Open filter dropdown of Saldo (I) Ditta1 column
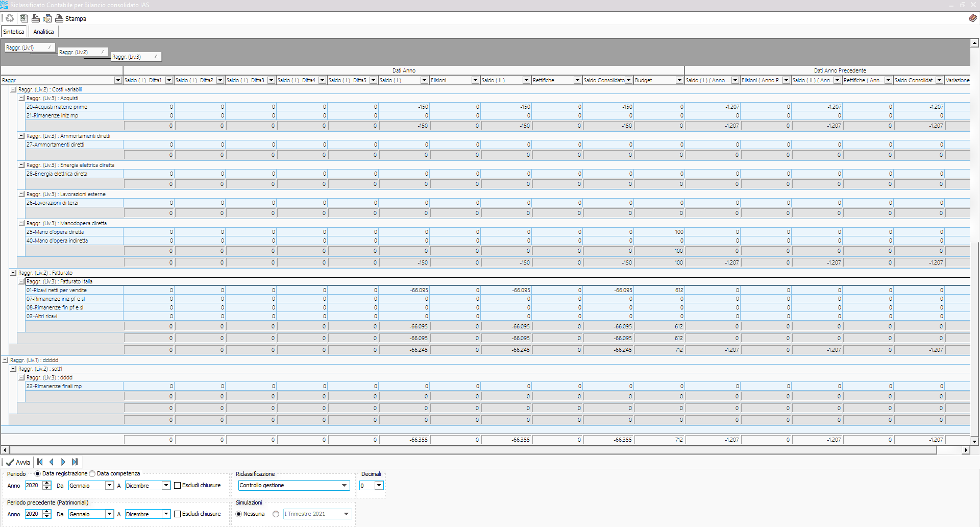980x527 pixels. (169, 80)
